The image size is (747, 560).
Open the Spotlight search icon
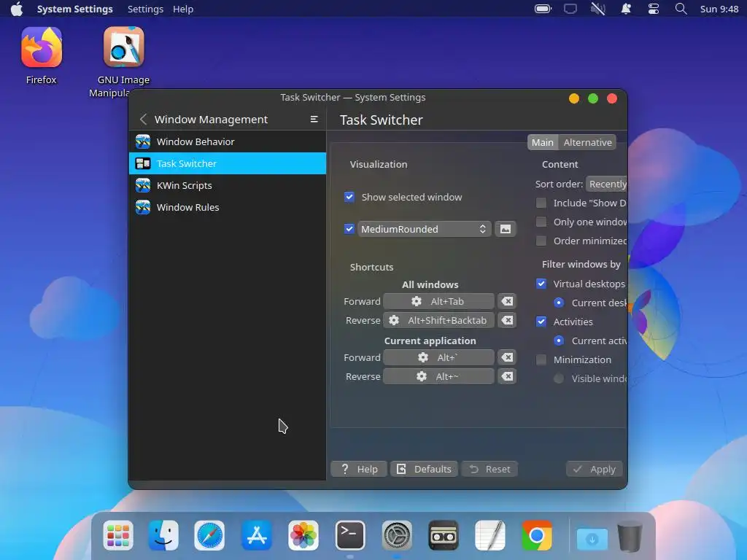681,9
